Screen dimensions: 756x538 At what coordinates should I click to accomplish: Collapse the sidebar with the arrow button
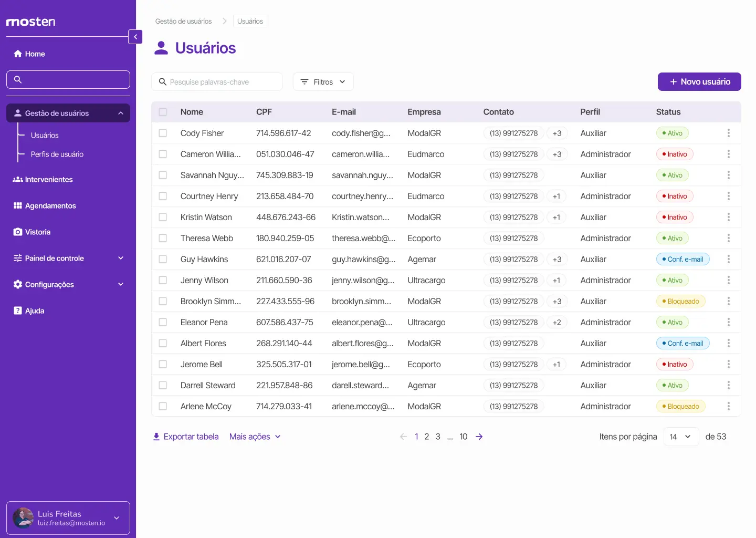click(x=135, y=37)
